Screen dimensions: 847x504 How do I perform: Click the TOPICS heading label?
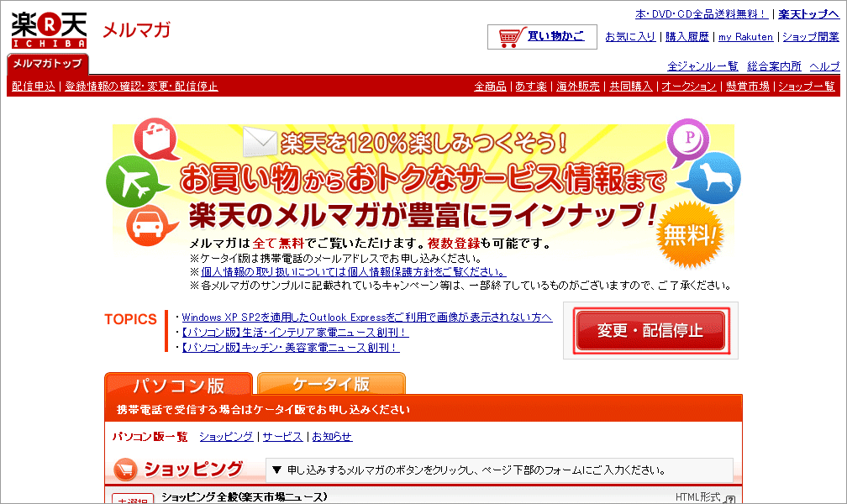[131, 319]
